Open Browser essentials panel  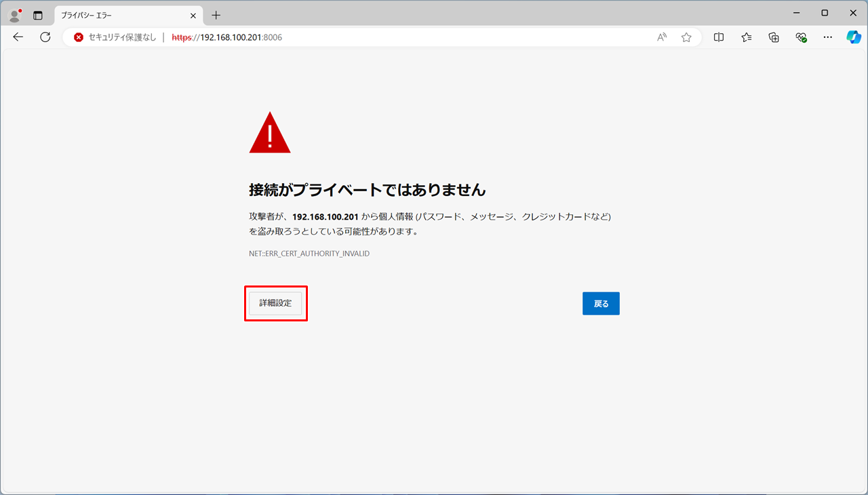point(801,37)
